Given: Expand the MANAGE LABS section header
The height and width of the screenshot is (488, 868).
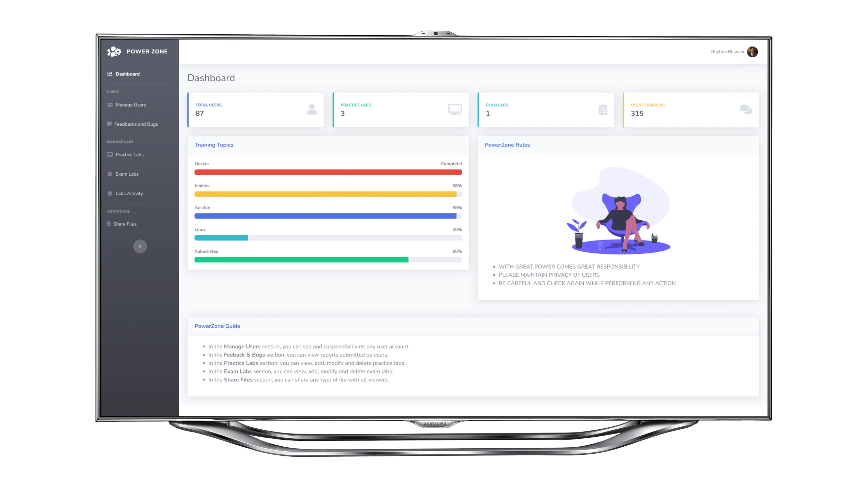Looking at the screenshot, I should coord(120,142).
